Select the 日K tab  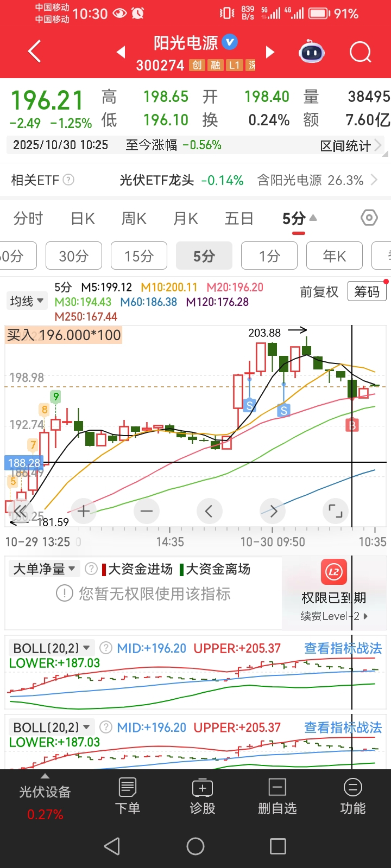83,219
